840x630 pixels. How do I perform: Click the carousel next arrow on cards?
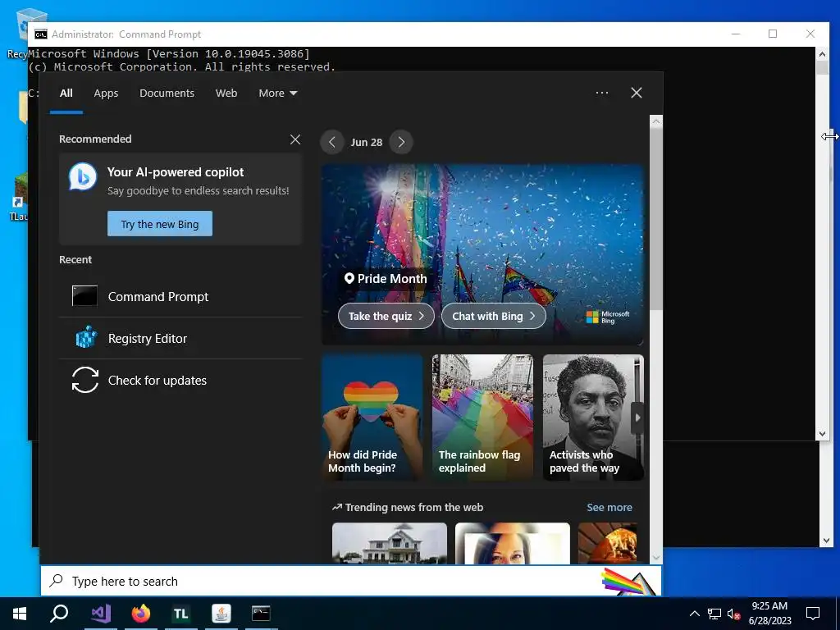[637, 418]
